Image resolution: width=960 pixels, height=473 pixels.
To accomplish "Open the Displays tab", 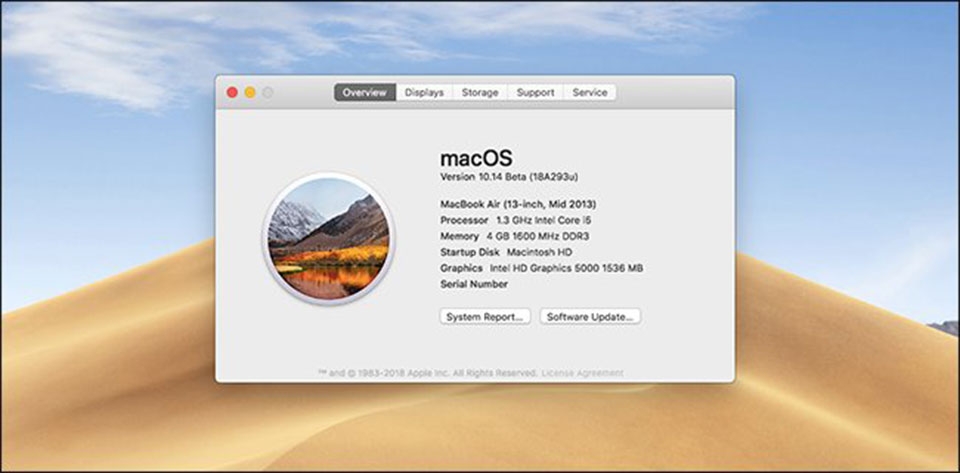I will pos(424,92).
